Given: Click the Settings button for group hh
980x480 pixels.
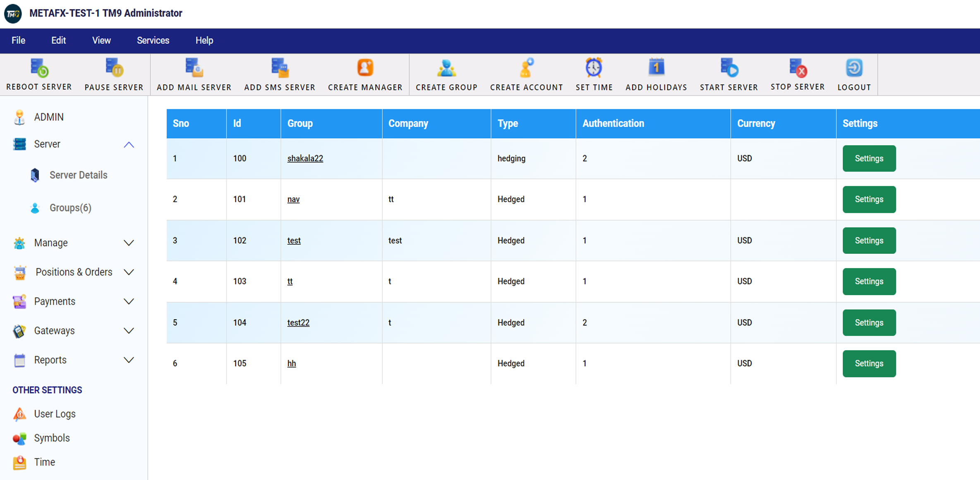Looking at the screenshot, I should (x=869, y=363).
